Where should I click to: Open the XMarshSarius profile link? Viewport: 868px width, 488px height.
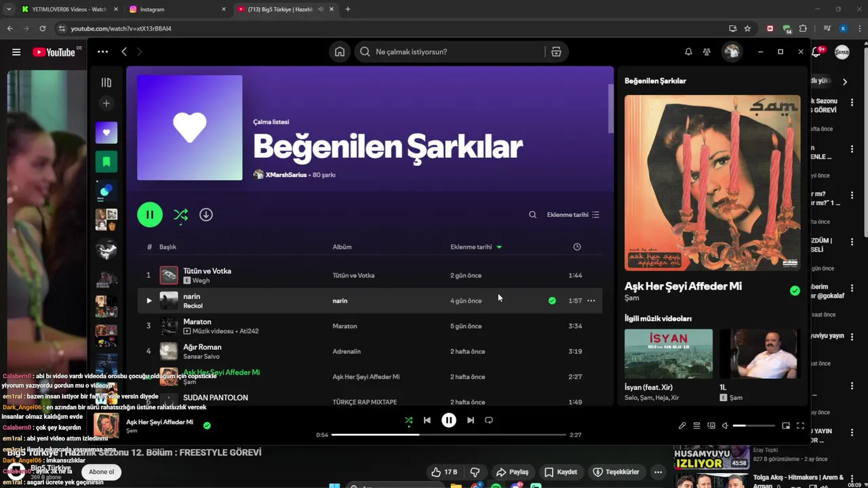(x=285, y=175)
